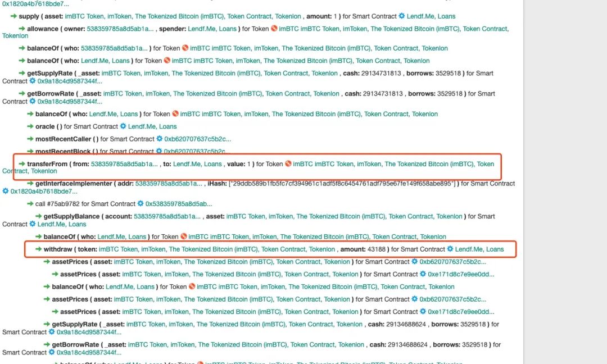Click the 'call #75ab9782' text
607x364 pixels.
tap(58, 204)
